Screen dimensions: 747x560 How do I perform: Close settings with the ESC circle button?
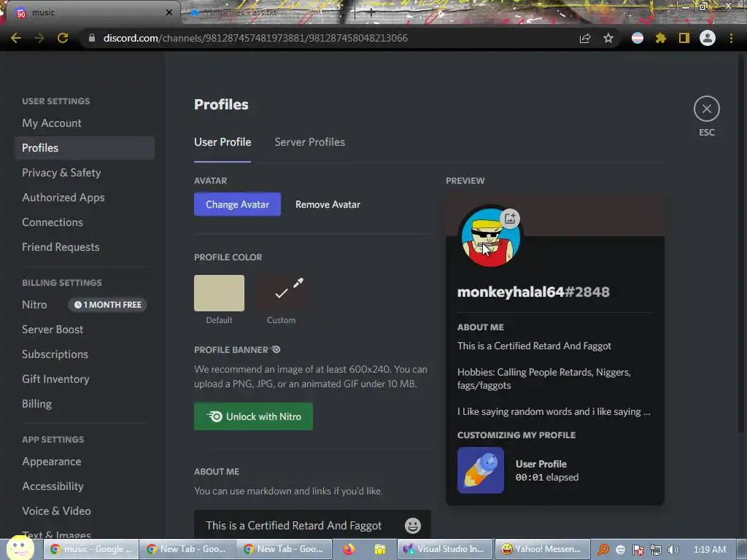point(706,109)
